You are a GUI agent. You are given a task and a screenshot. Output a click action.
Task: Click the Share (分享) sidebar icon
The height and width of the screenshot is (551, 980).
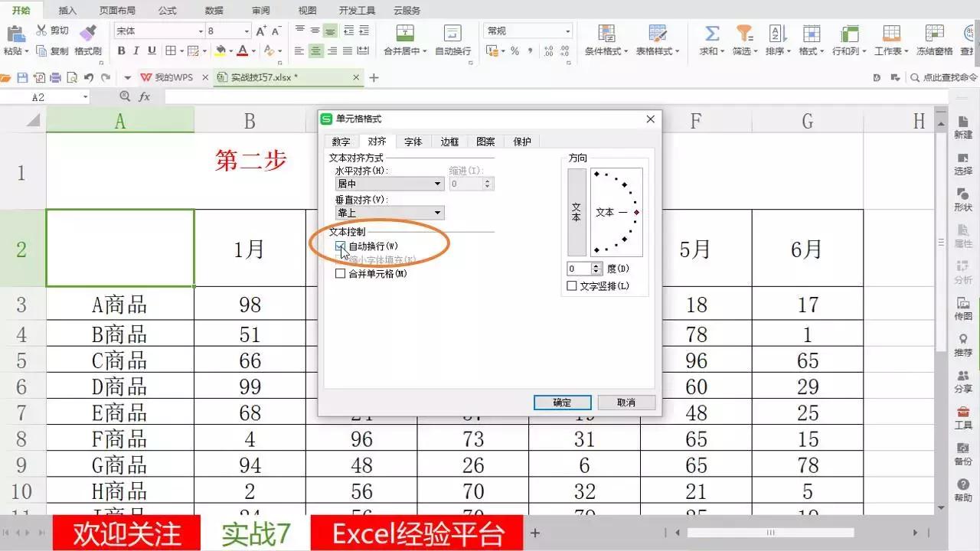pos(962,377)
